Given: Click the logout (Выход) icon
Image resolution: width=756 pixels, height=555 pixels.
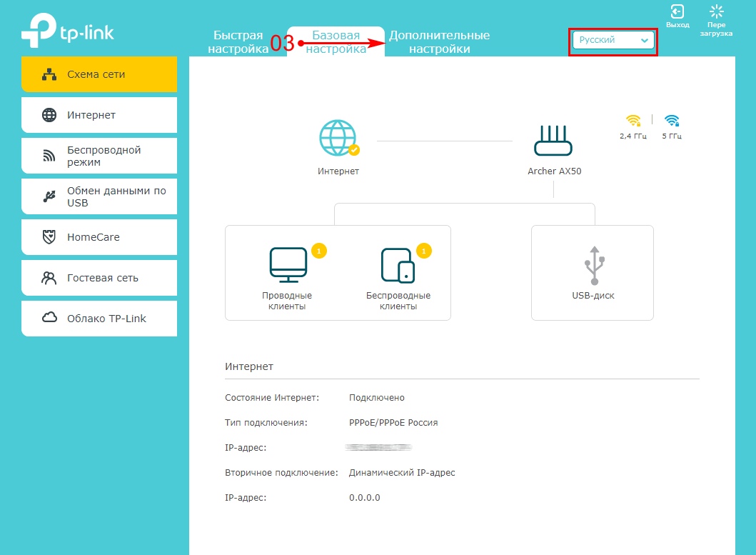Looking at the screenshot, I should pos(677,12).
